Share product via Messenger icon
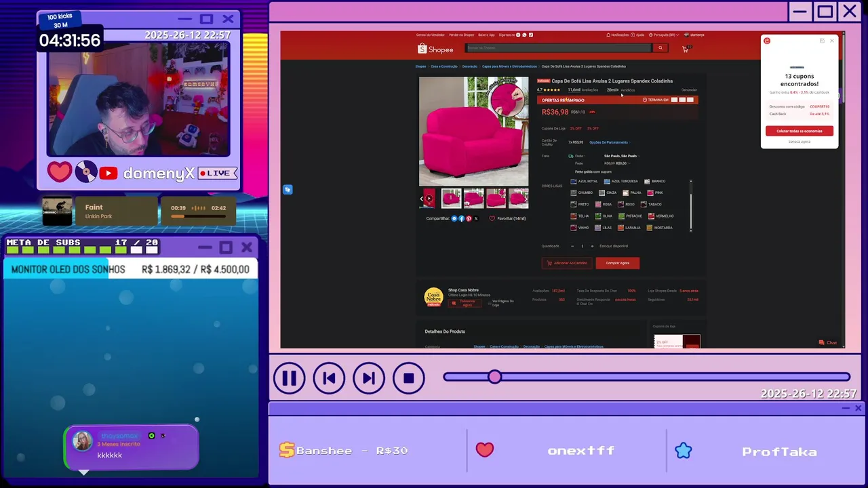This screenshot has width=868, height=488. pyautogui.click(x=454, y=219)
